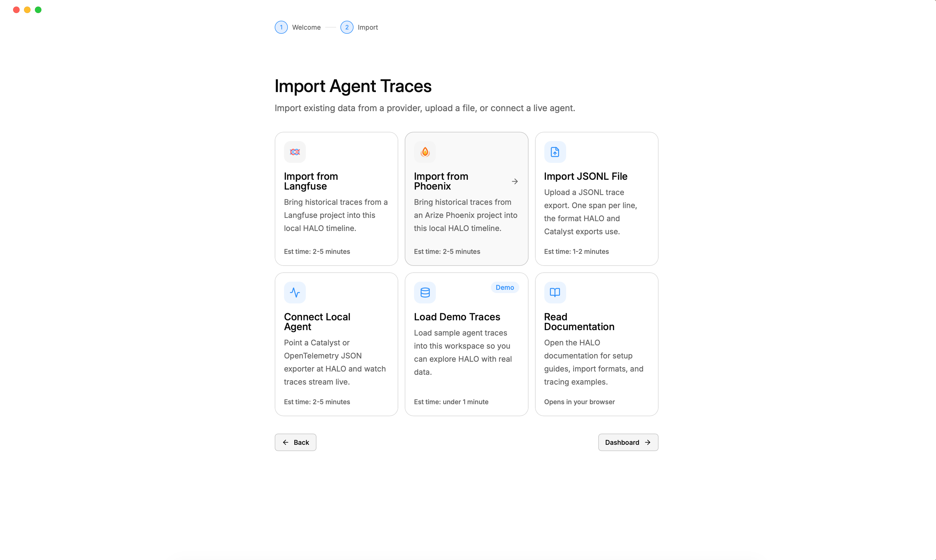Click the 'Import existing data from a provider' subtitle
The height and width of the screenshot is (560, 936).
point(425,108)
